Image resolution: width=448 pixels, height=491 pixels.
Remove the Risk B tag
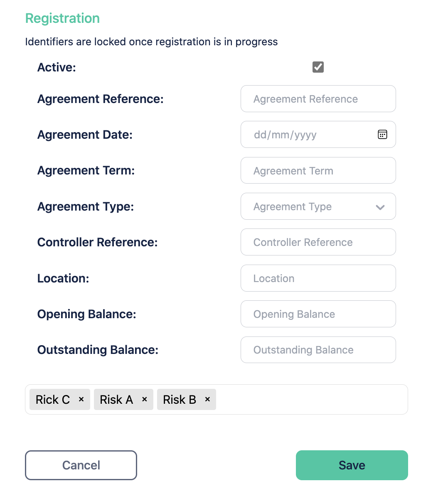(x=207, y=399)
